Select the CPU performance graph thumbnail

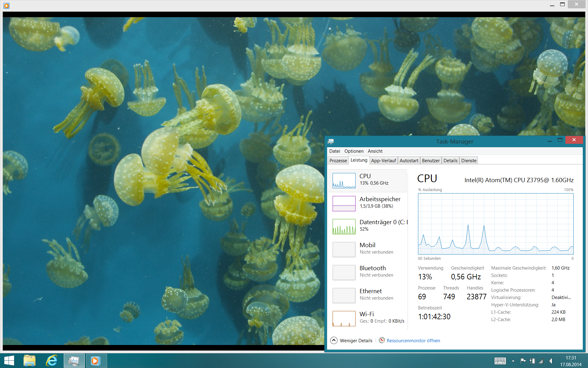pos(344,181)
